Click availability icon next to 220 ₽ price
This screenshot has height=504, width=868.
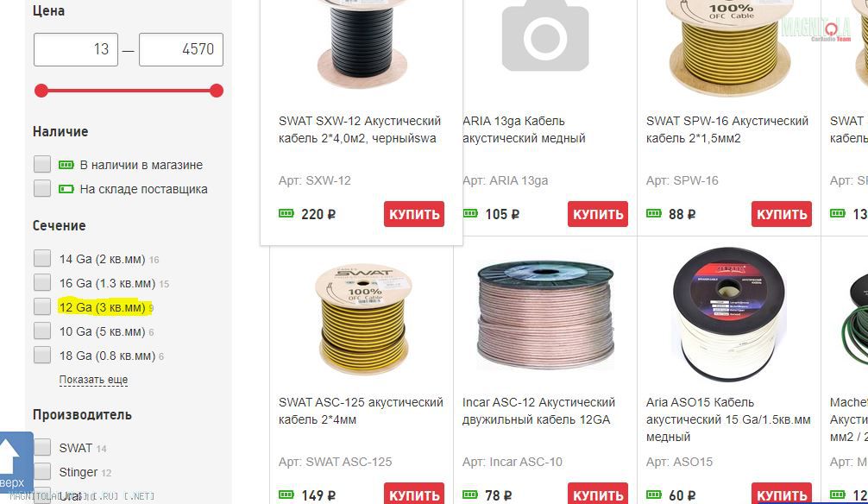point(286,214)
